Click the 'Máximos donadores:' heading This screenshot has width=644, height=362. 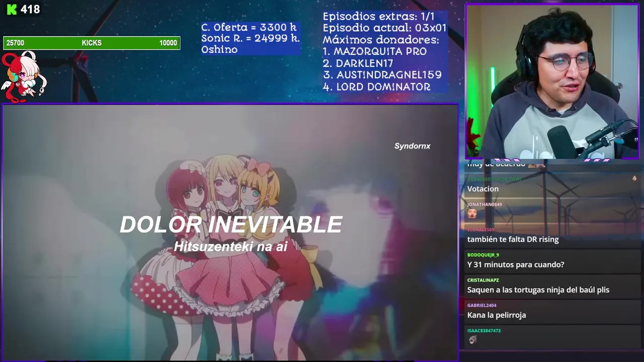(x=381, y=40)
